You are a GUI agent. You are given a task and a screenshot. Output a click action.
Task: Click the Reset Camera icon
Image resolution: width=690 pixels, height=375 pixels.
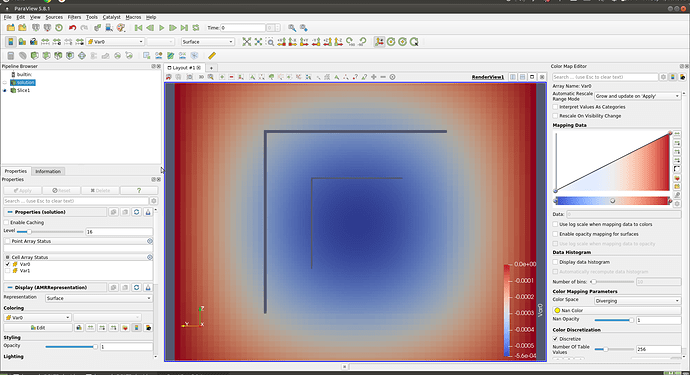pyautogui.click(x=247, y=42)
